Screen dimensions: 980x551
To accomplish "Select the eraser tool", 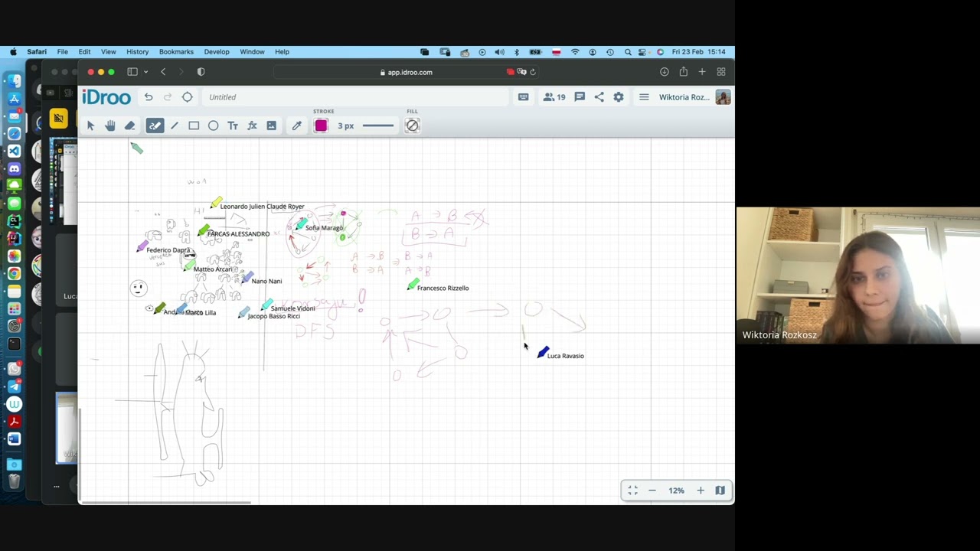I will pos(130,126).
